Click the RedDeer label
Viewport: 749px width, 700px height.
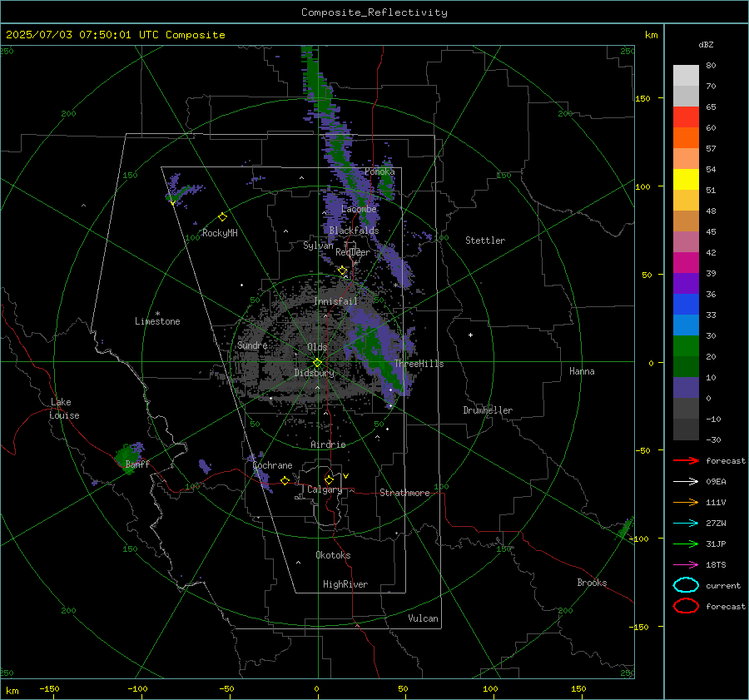pos(353,252)
